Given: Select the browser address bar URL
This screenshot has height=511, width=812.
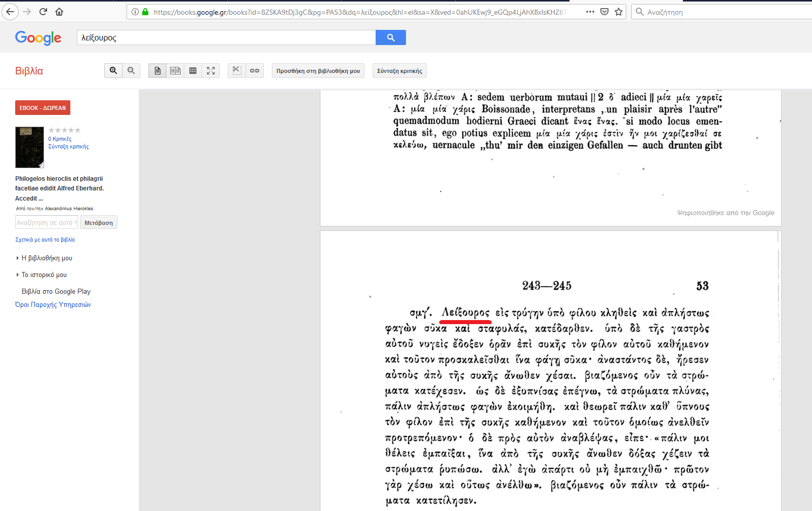Looking at the screenshot, I should click(x=359, y=12).
